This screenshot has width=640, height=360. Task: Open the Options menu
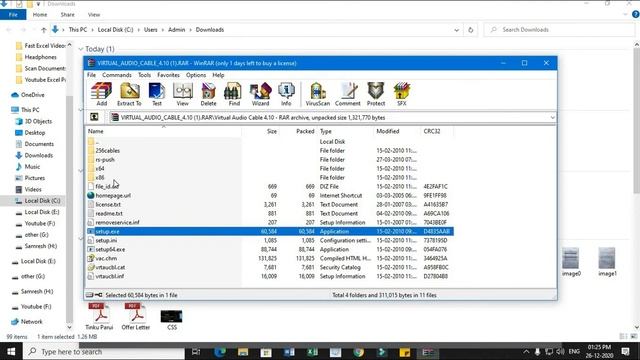click(x=196, y=75)
